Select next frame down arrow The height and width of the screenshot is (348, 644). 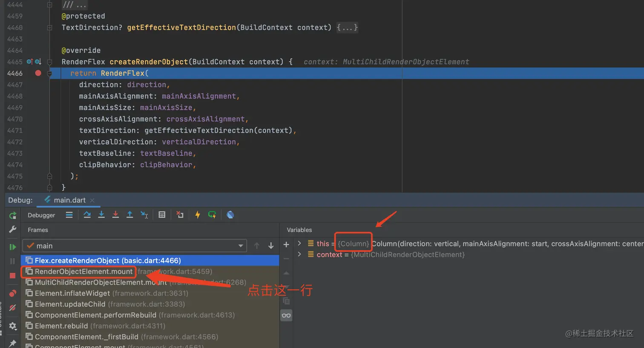[271, 246]
